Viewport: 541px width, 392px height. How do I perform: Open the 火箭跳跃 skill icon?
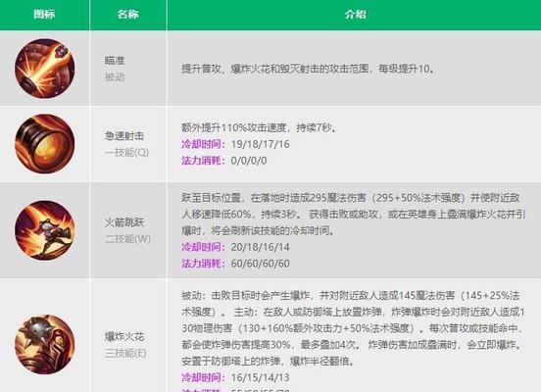[44, 230]
